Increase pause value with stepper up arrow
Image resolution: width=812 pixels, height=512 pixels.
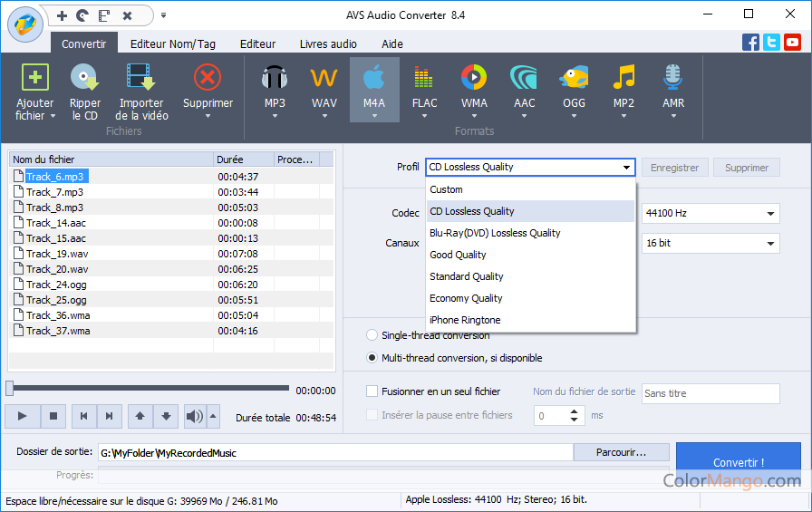(574, 412)
